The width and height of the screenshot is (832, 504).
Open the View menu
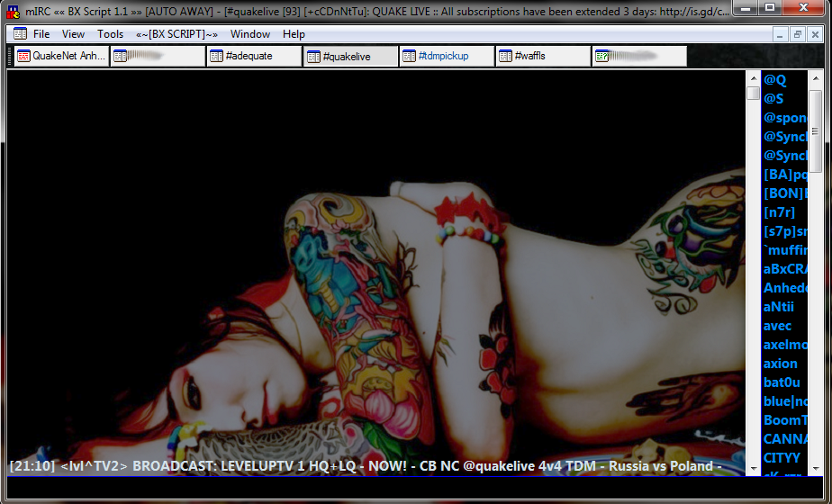click(73, 34)
